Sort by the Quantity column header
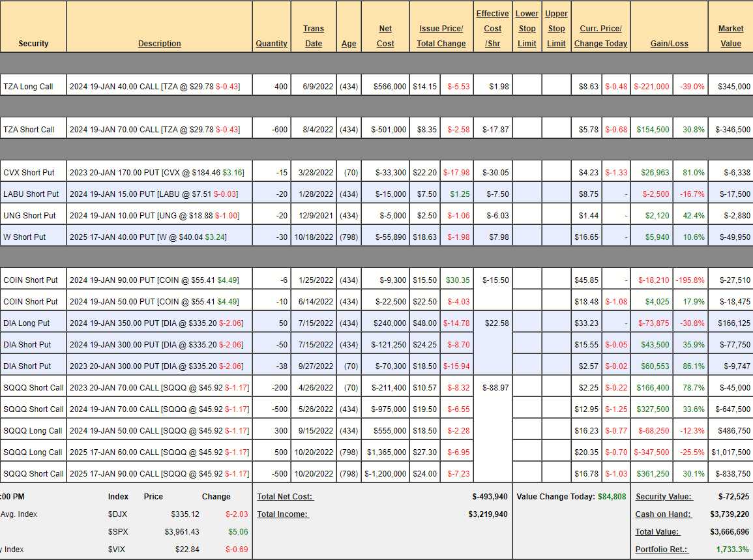Image resolution: width=753 pixels, height=560 pixels. click(x=271, y=44)
